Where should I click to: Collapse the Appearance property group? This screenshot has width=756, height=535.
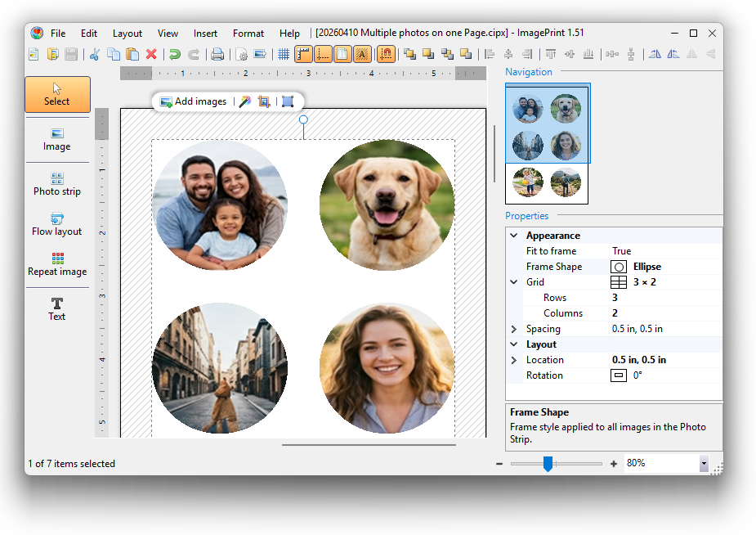click(514, 236)
